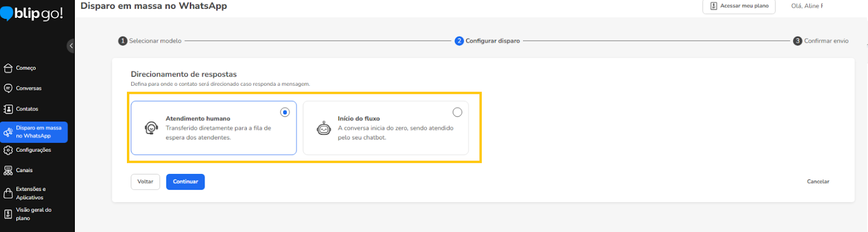Click step 2 Configurar disparo
868x232 pixels.
tap(487, 41)
